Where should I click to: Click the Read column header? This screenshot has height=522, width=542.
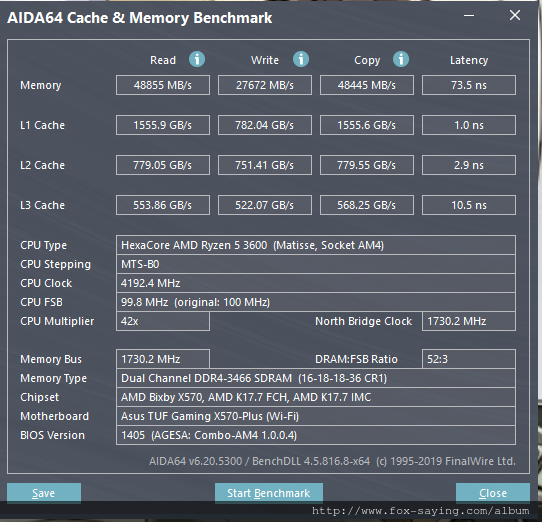pos(163,60)
